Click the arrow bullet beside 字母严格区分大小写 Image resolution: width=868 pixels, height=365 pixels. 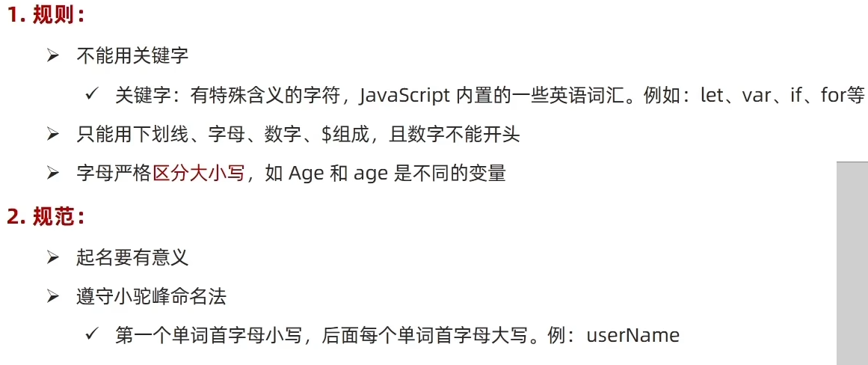[x=53, y=174]
